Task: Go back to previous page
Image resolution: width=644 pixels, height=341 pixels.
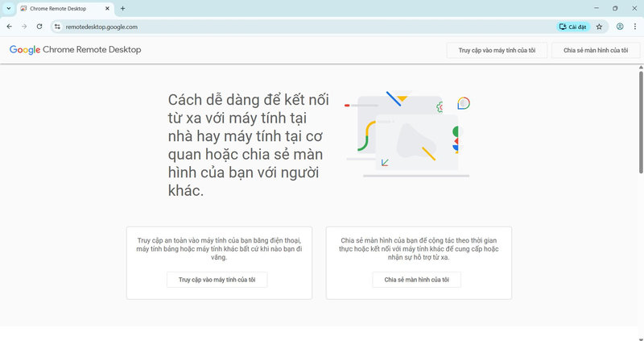Action: [10, 27]
